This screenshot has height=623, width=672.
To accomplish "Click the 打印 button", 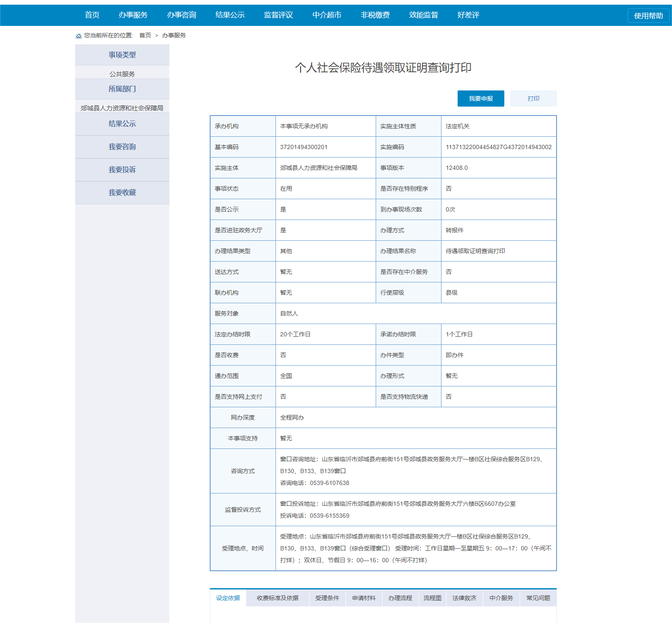I will tap(534, 99).
